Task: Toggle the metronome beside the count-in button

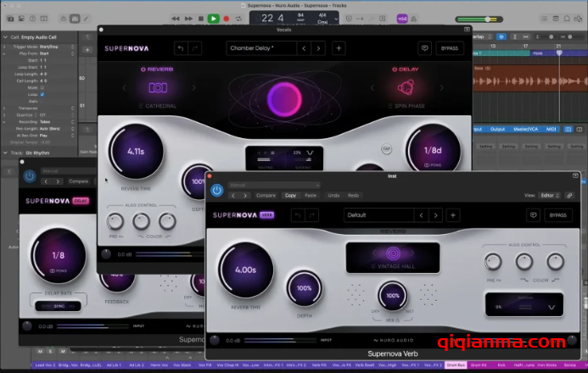Action: (413, 19)
